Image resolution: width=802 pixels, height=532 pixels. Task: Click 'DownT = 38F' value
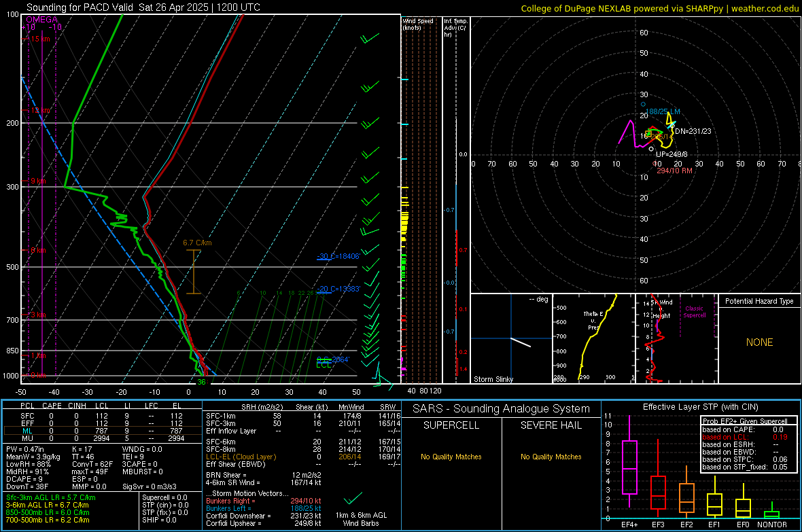click(27, 486)
